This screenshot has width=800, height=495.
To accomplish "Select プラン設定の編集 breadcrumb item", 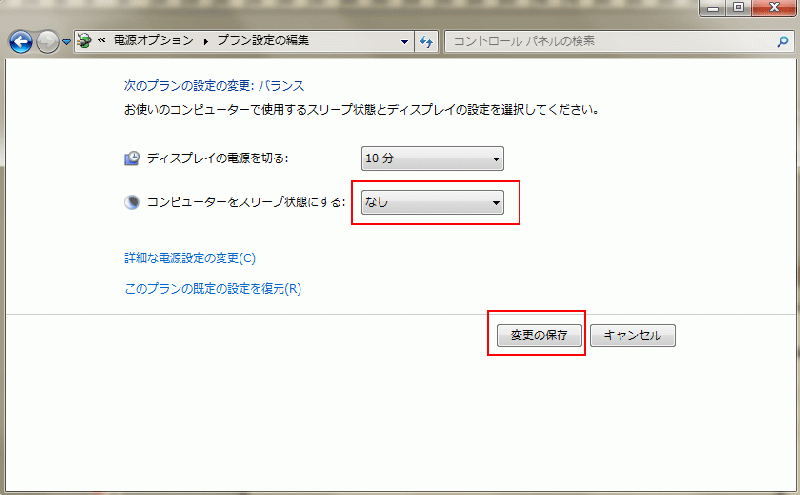I will tap(263, 42).
